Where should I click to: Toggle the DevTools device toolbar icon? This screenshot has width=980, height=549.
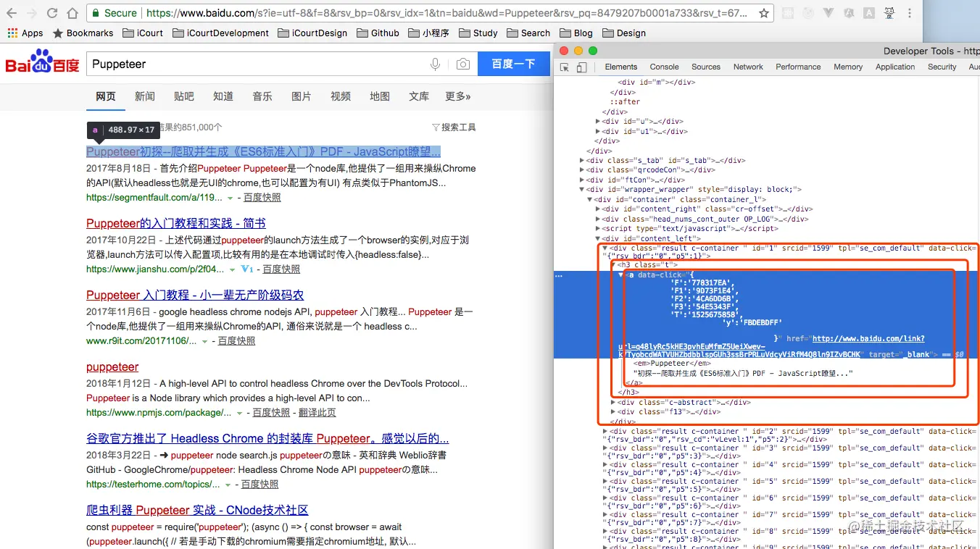click(581, 67)
